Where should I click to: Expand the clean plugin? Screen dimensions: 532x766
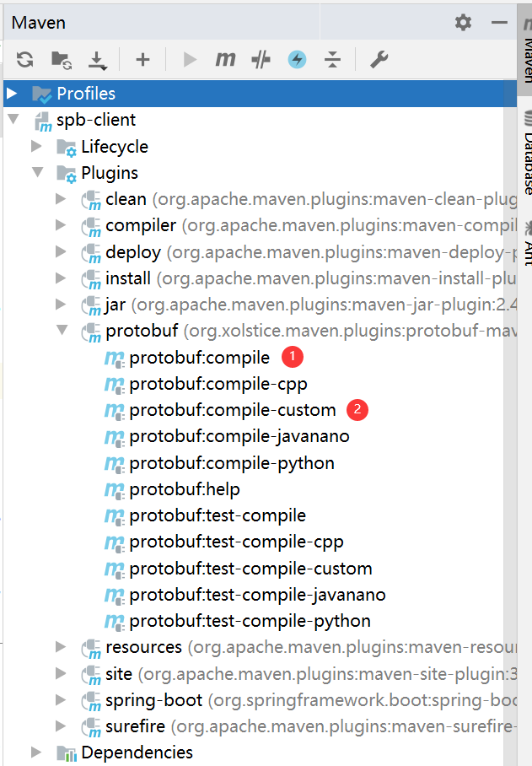coord(61,198)
